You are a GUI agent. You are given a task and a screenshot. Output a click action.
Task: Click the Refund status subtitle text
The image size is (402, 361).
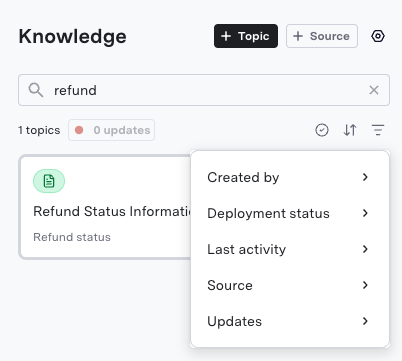tap(72, 237)
